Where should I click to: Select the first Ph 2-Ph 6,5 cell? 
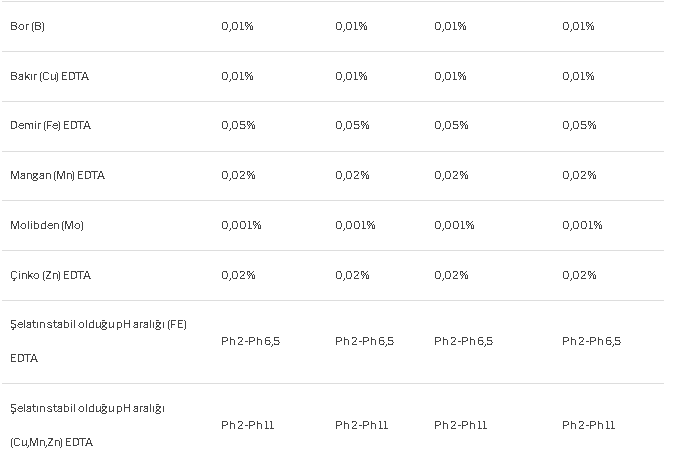tap(251, 341)
